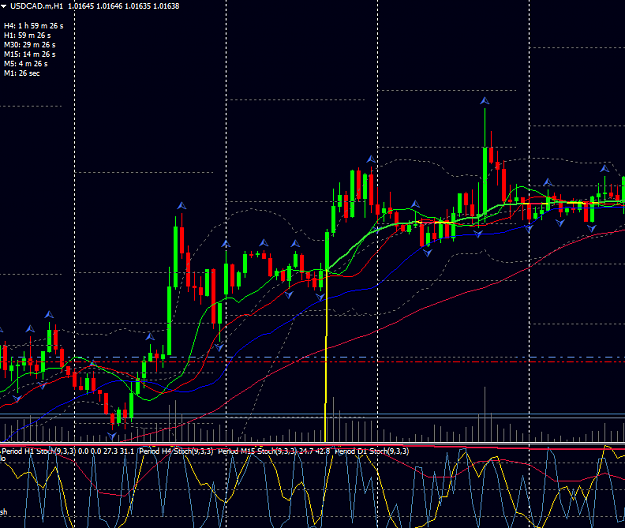Click the 'M5: 4 m 26 s' timer line
The image size is (625, 528).
(x=26, y=64)
